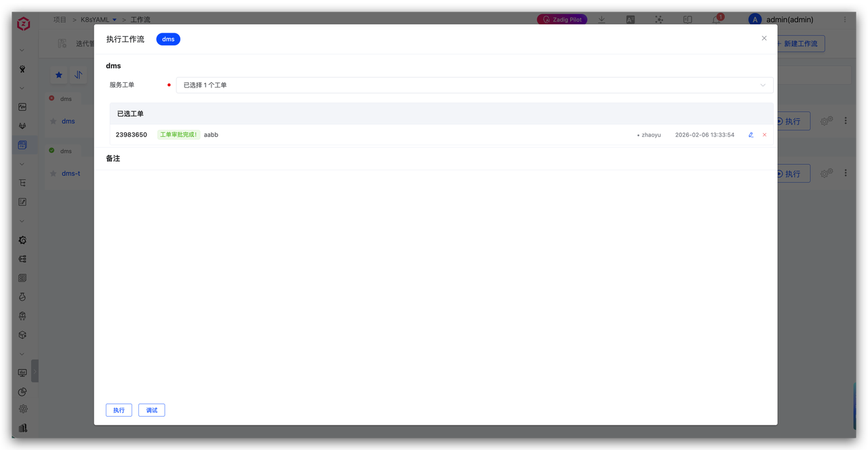868x450 pixels.
Task: Click the Zadig logo at top left
Action: [x=24, y=24]
